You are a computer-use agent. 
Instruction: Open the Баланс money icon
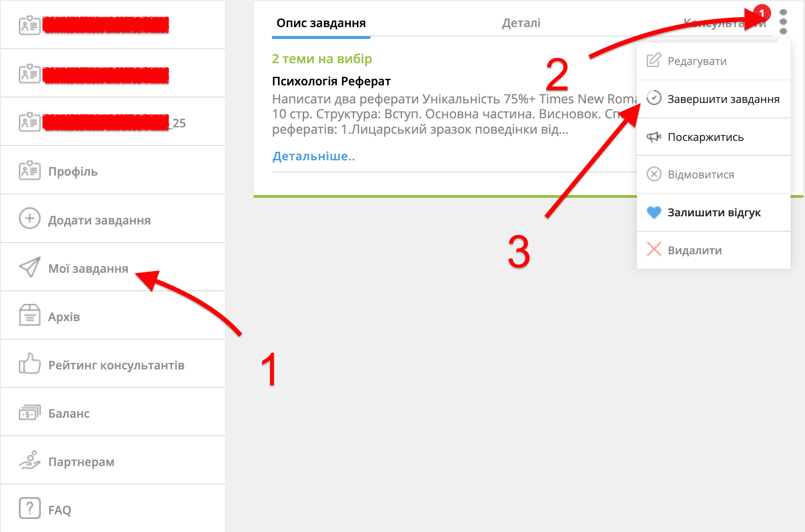pyautogui.click(x=30, y=412)
